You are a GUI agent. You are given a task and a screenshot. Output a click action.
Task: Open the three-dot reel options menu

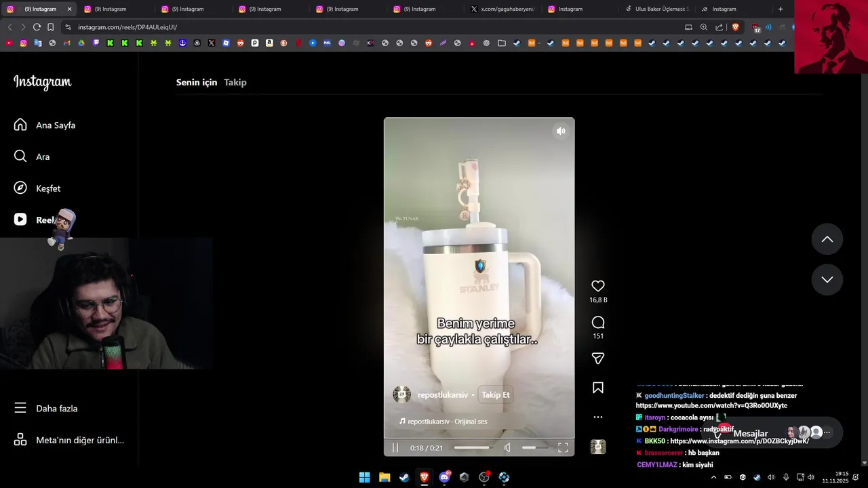coord(598,418)
